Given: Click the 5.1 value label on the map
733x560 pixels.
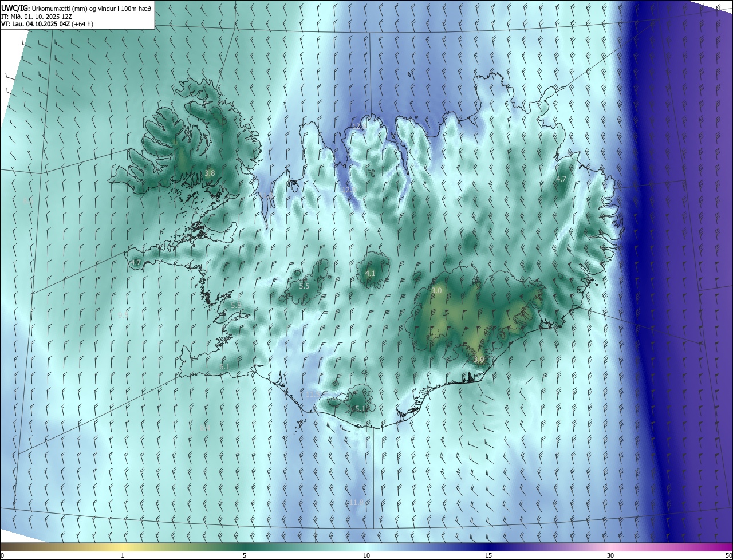Looking at the screenshot, I should pos(361,408).
